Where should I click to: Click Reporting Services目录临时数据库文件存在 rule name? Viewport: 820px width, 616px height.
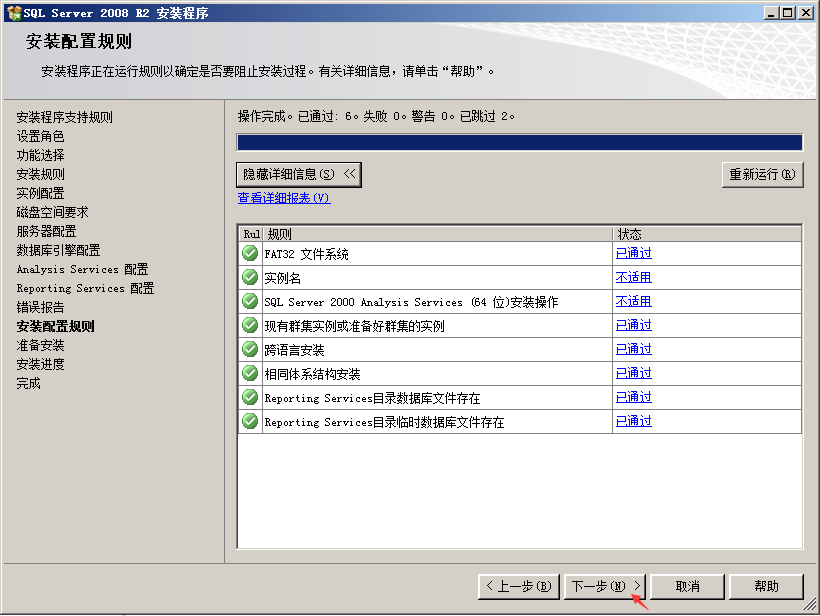click(x=384, y=423)
